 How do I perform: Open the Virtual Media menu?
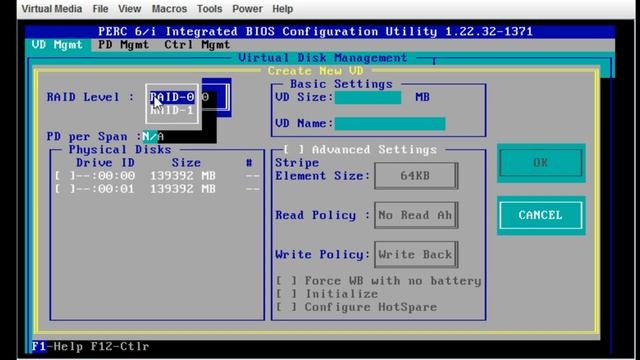51,9
